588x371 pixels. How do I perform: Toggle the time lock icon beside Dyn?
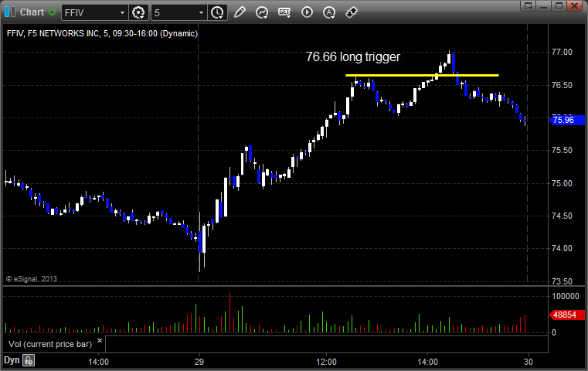pos(29,360)
